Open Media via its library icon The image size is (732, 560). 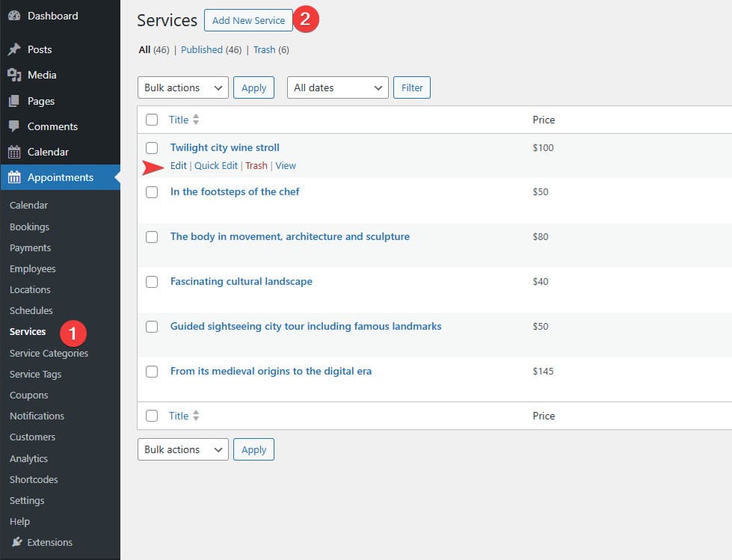coord(16,75)
